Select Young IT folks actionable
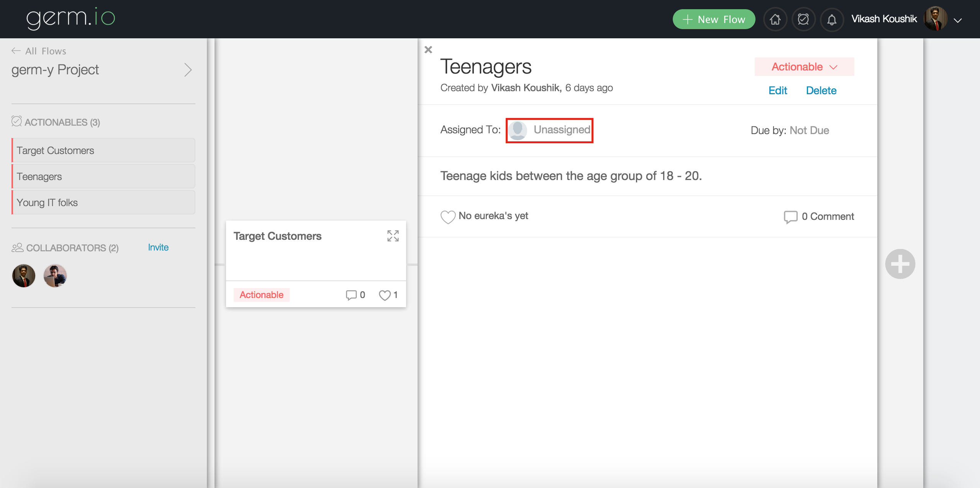The height and width of the screenshot is (488, 980). click(x=103, y=203)
